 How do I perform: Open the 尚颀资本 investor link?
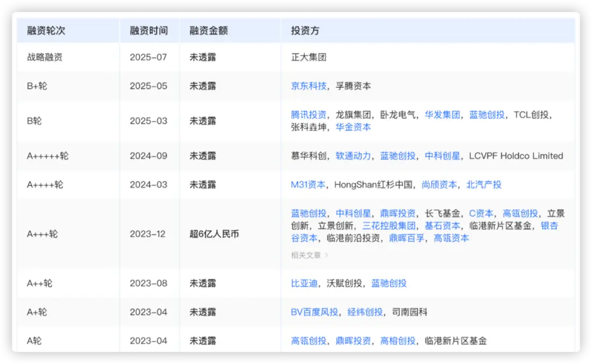click(439, 184)
